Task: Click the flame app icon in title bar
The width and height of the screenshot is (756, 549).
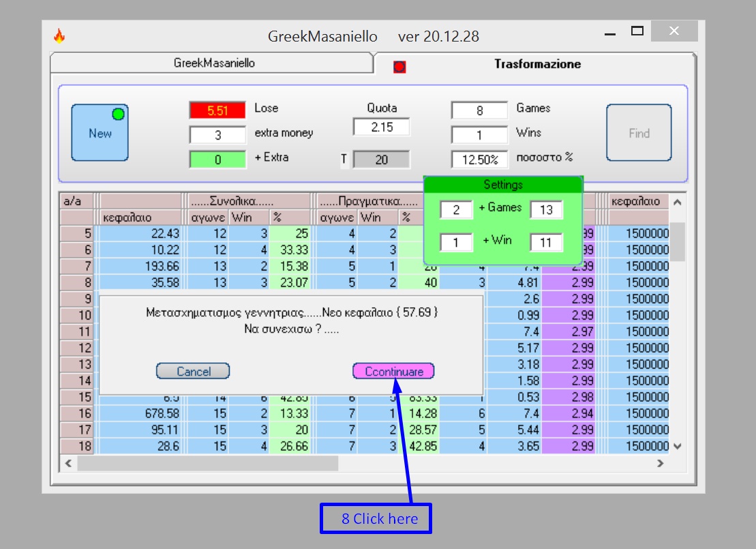Action: [59, 35]
